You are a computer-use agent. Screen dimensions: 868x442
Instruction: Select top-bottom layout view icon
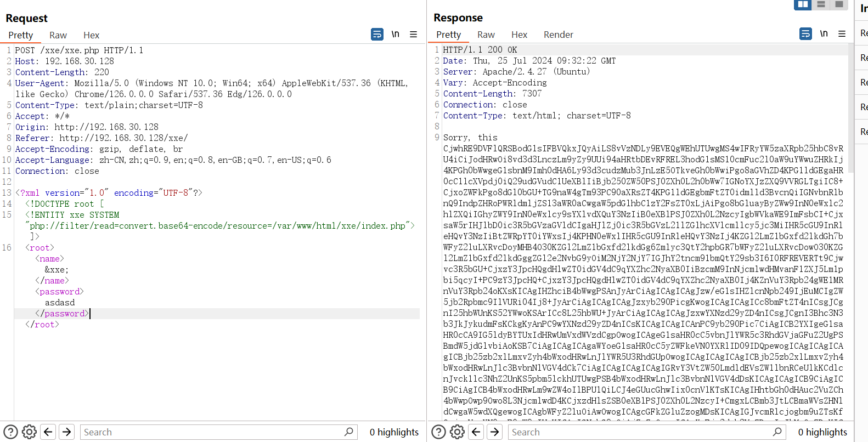click(x=821, y=4)
